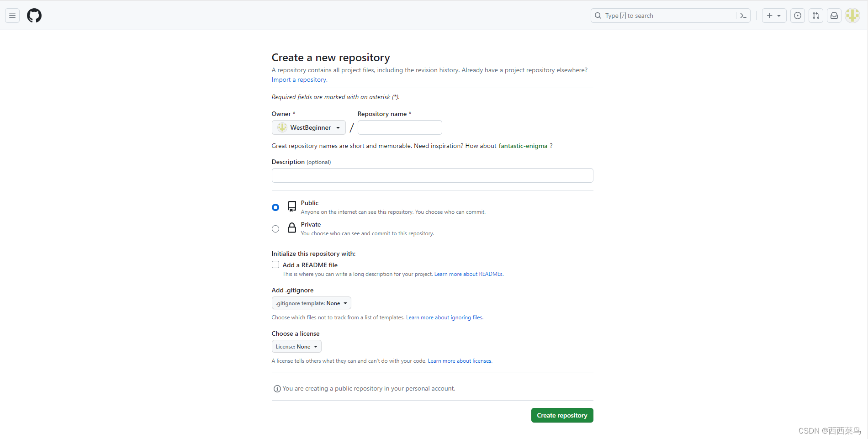Click the info icon beside public notice
The image size is (868, 439).
click(277, 389)
